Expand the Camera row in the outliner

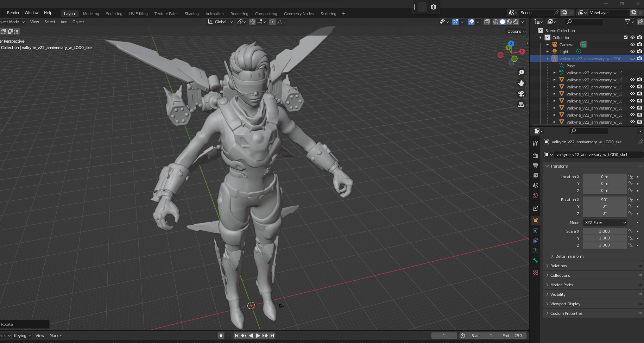point(548,44)
